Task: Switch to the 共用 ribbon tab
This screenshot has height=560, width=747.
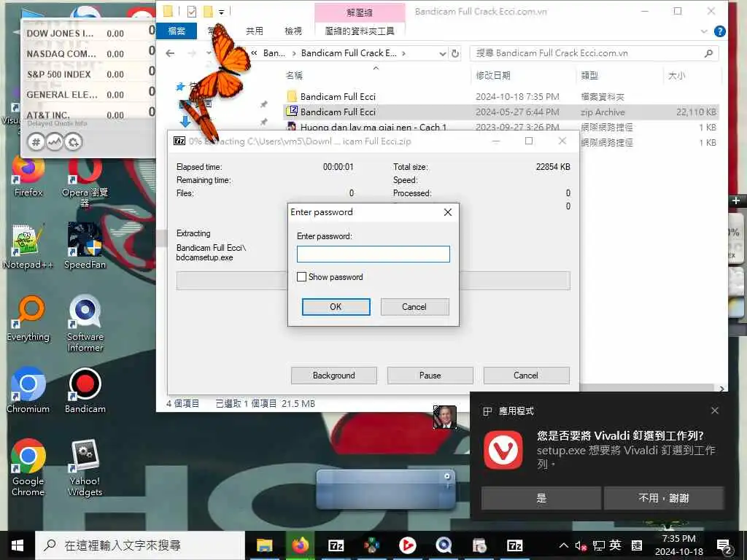Action: coord(255,31)
